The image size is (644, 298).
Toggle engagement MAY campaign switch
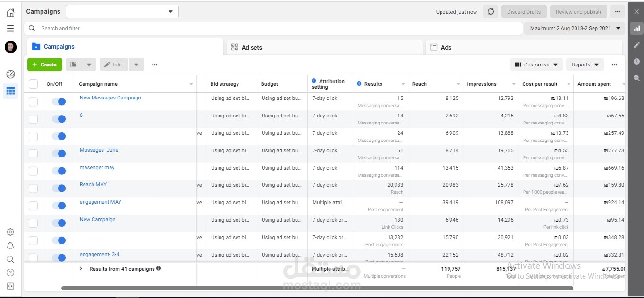pos(59,206)
